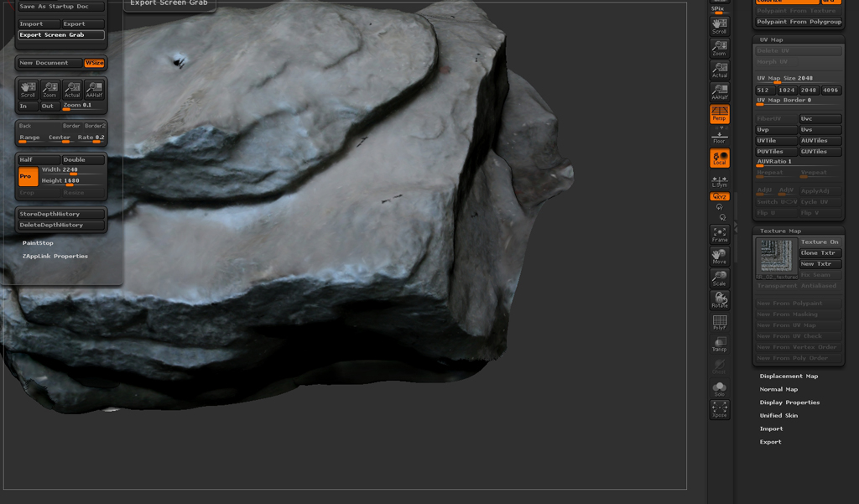The width and height of the screenshot is (859, 504).
Task: Adjust the Document Zoom slider
Action: (x=83, y=107)
